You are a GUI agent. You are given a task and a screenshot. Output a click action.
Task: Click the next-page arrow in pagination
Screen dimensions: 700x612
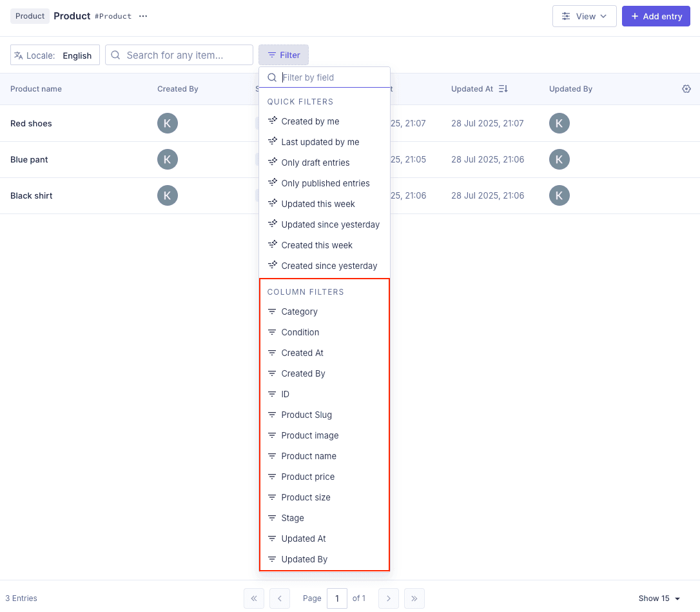pos(388,598)
